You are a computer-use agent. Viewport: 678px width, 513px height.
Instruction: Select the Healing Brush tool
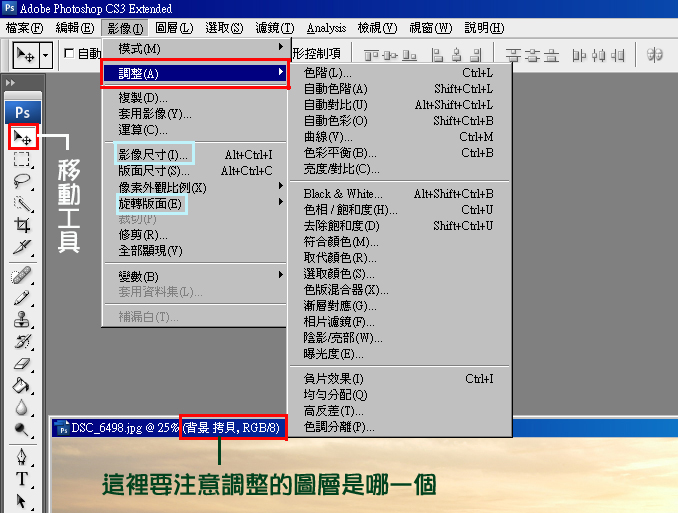coord(22,275)
